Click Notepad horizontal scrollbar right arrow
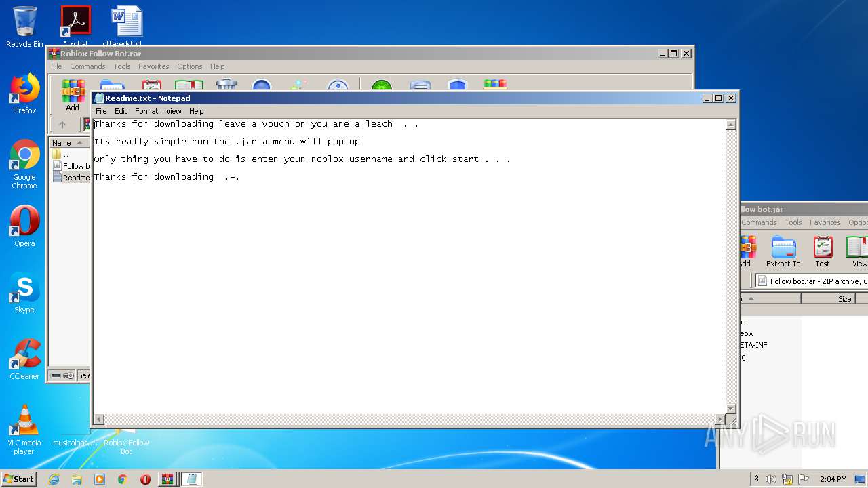The width and height of the screenshot is (868, 488). pyautogui.click(x=719, y=419)
